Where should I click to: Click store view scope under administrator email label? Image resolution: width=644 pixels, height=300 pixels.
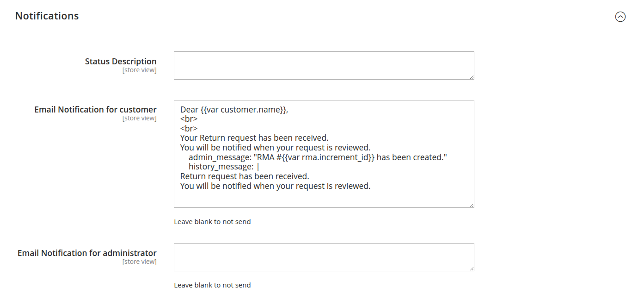click(139, 262)
